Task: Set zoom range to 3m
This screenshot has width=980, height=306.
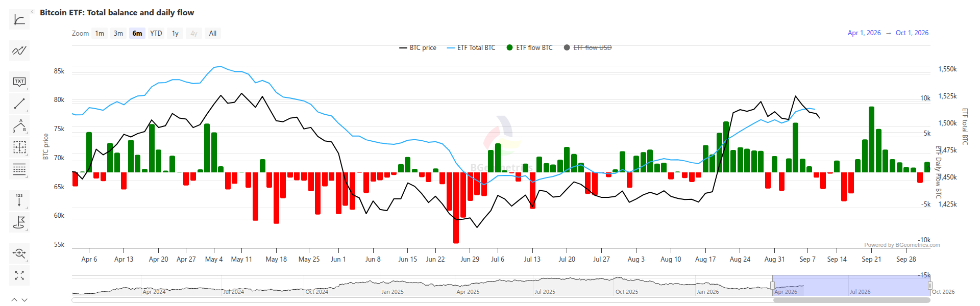Action: (x=118, y=33)
